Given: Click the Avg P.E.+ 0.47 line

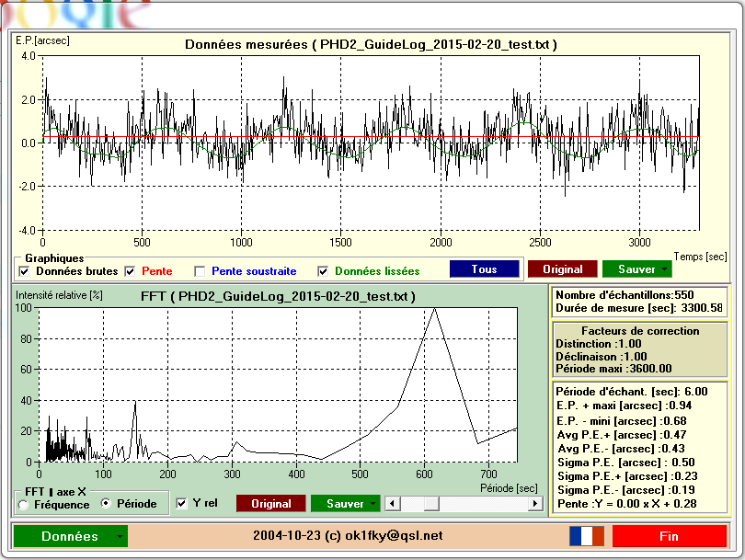Looking at the screenshot, I should (x=622, y=435).
